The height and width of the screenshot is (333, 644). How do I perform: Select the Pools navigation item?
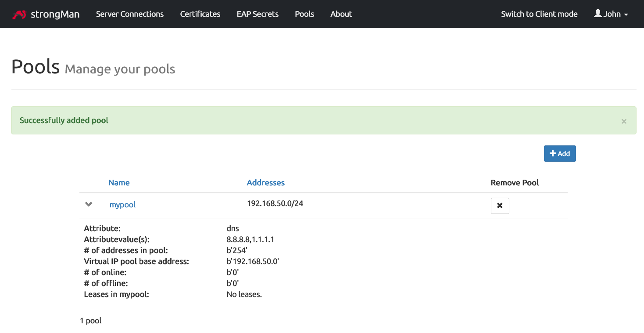tap(304, 14)
